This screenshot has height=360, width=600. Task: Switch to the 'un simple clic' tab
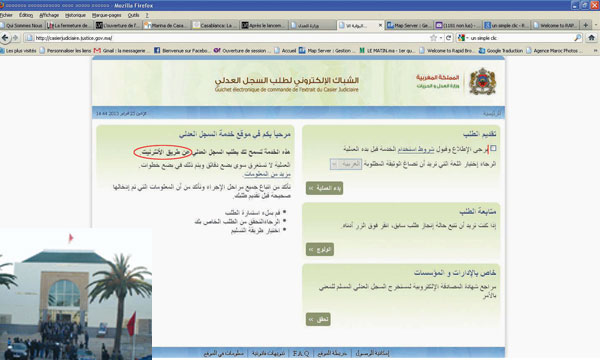click(x=506, y=25)
